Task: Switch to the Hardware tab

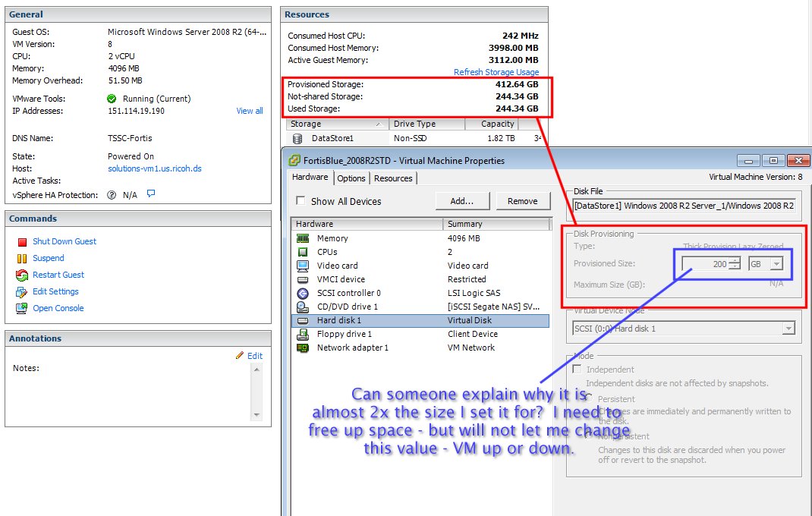Action: [310, 177]
